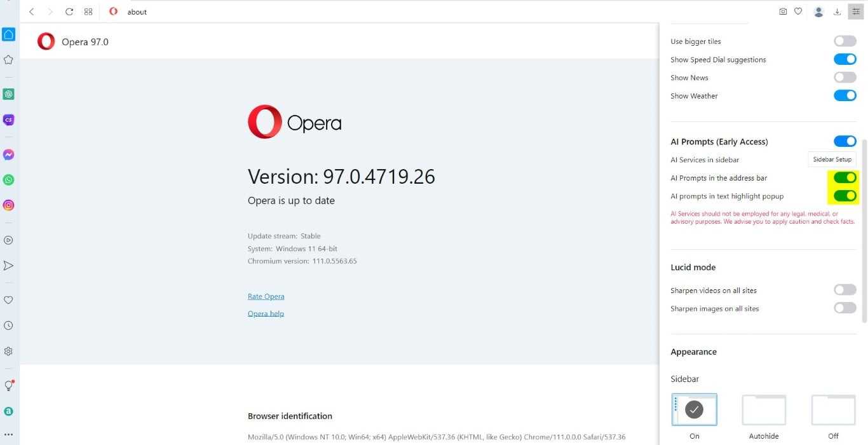Image resolution: width=868 pixels, height=445 pixels.
Task: Open Instagram in the sidebar
Action: coord(8,205)
